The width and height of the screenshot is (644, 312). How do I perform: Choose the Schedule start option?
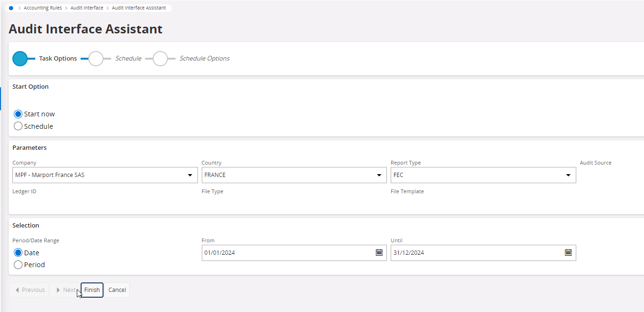coord(18,126)
